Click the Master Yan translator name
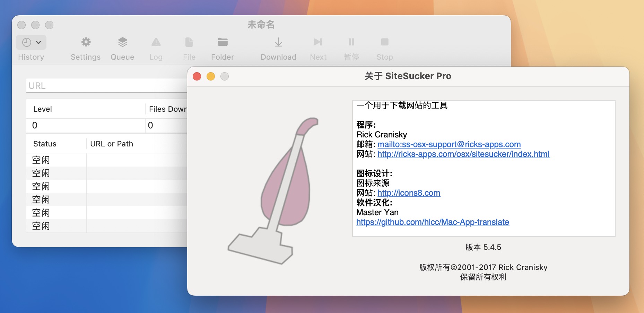The width and height of the screenshot is (644, 313). click(377, 212)
